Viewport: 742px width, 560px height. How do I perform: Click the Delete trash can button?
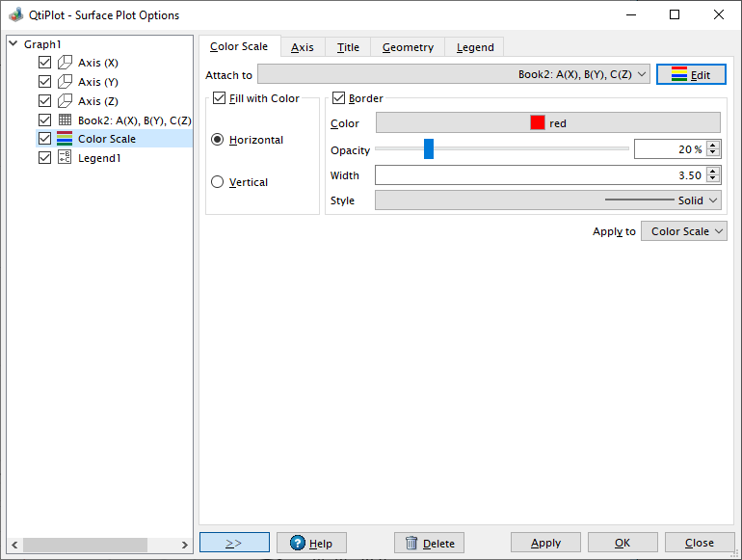(x=429, y=544)
